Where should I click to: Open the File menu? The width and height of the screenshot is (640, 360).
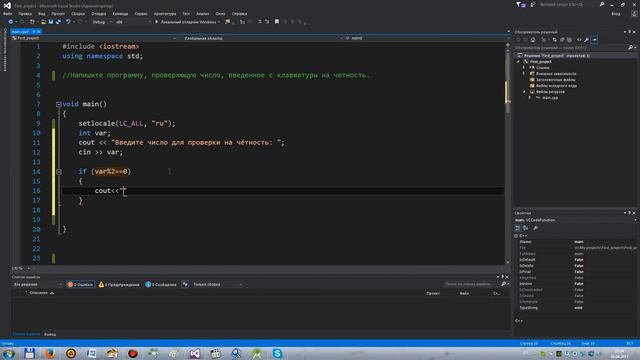7,13
